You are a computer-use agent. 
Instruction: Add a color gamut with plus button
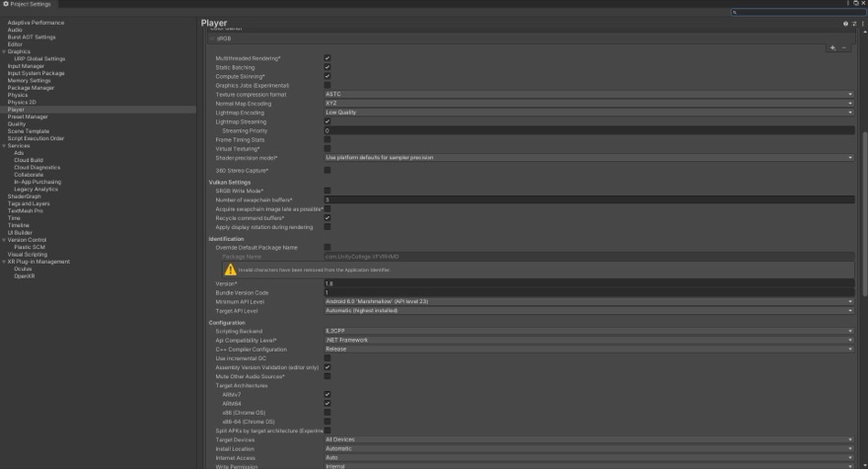(832, 47)
